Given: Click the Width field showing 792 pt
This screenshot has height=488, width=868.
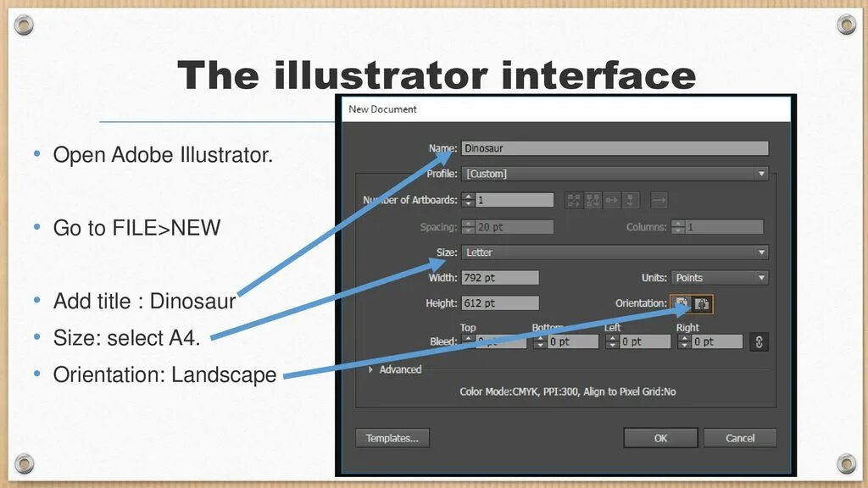Looking at the screenshot, I should [500, 278].
